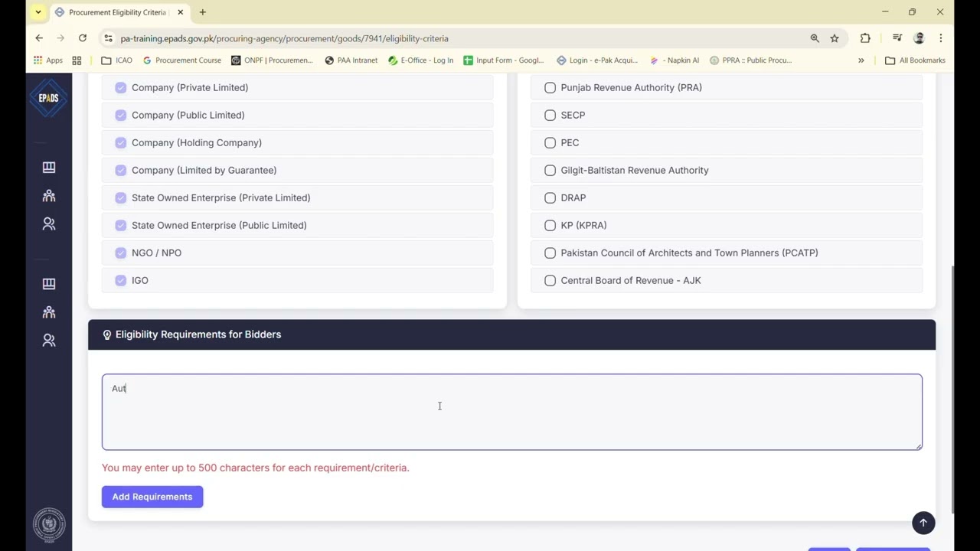
Task: Open the browser extensions puzzle icon
Action: pos(865,38)
